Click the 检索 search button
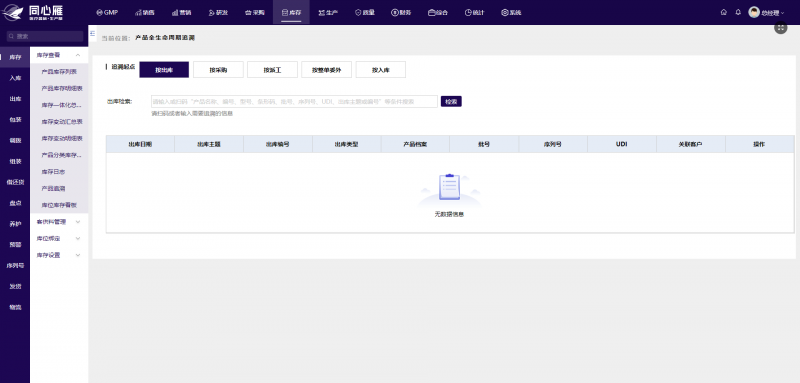800x383 pixels. tap(451, 101)
